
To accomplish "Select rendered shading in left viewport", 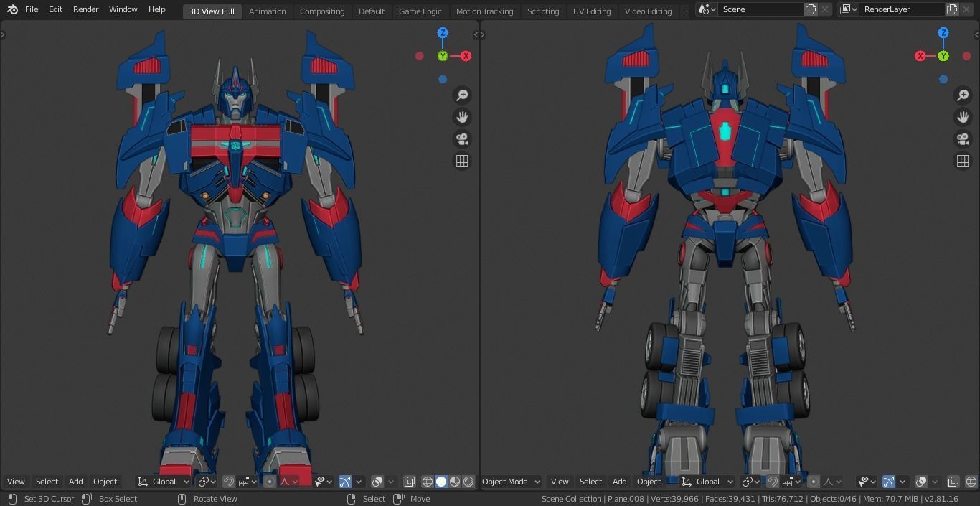I will pos(469,482).
